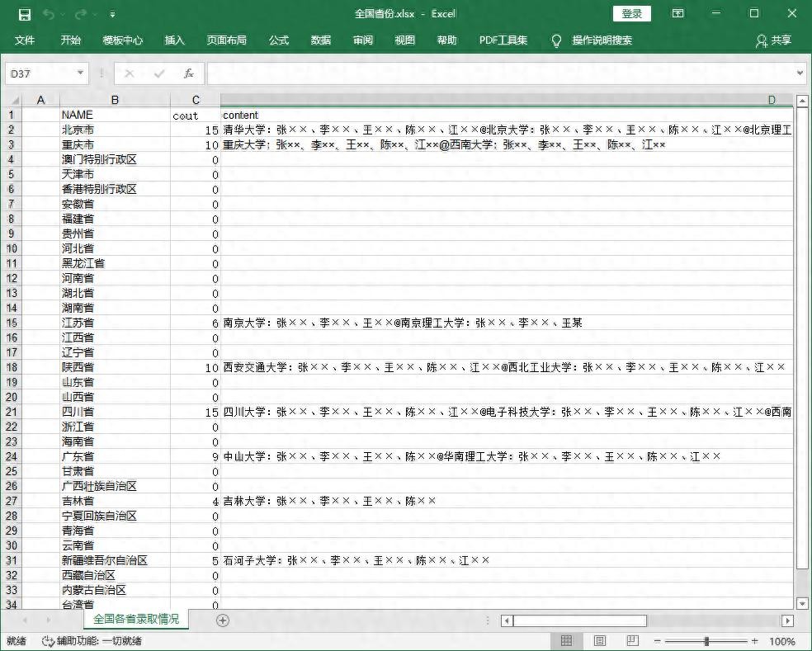Click the 操作说明搜索 search box

click(x=602, y=40)
